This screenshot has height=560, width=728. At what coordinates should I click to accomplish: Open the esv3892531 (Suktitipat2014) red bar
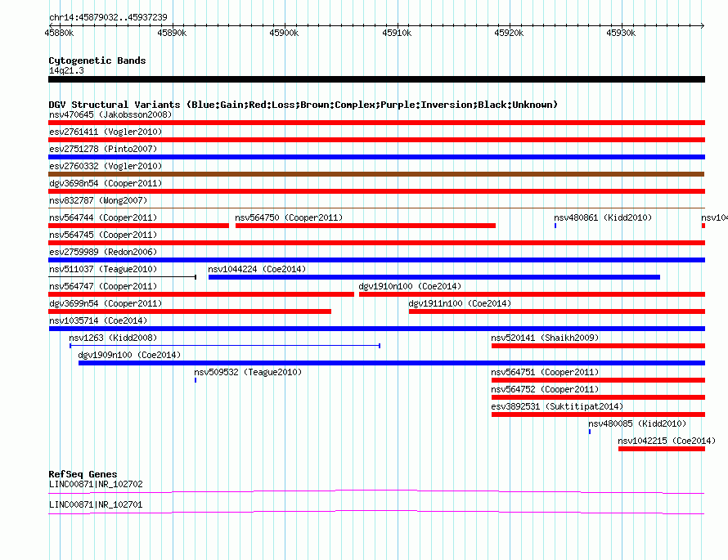tap(598, 414)
